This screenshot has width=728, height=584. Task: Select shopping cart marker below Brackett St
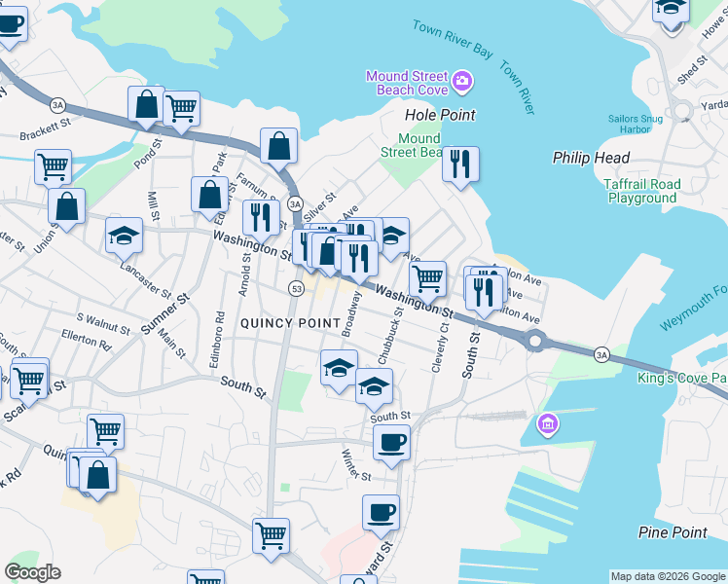tap(53, 168)
